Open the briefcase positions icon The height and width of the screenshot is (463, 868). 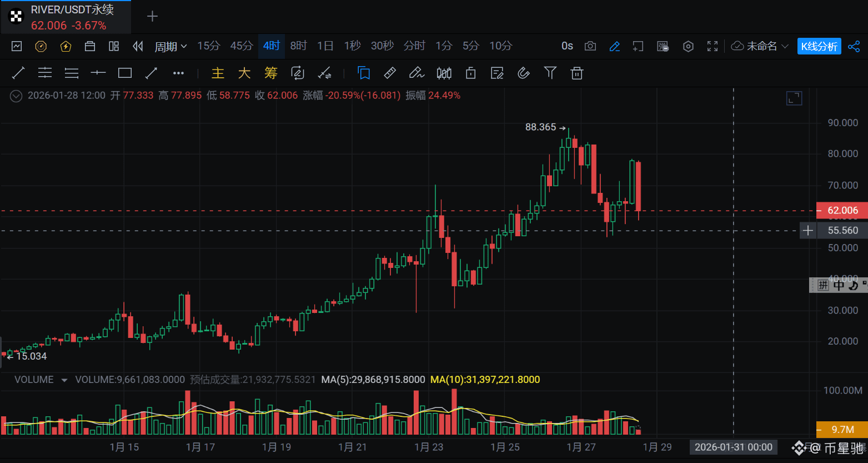pos(90,46)
